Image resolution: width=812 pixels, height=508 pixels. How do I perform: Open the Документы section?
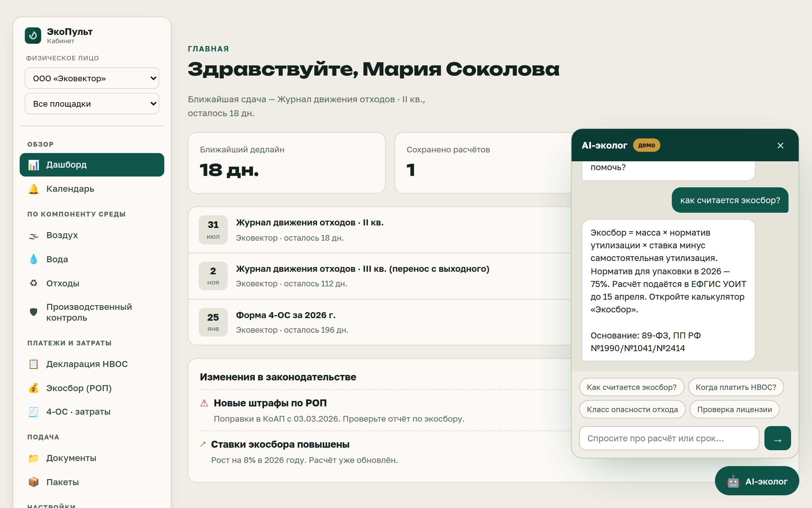pos(92,458)
